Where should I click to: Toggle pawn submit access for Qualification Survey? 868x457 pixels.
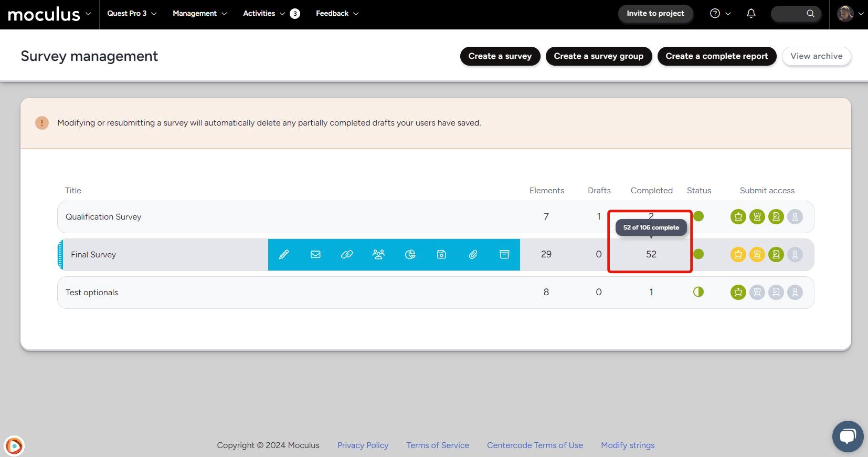point(795,217)
